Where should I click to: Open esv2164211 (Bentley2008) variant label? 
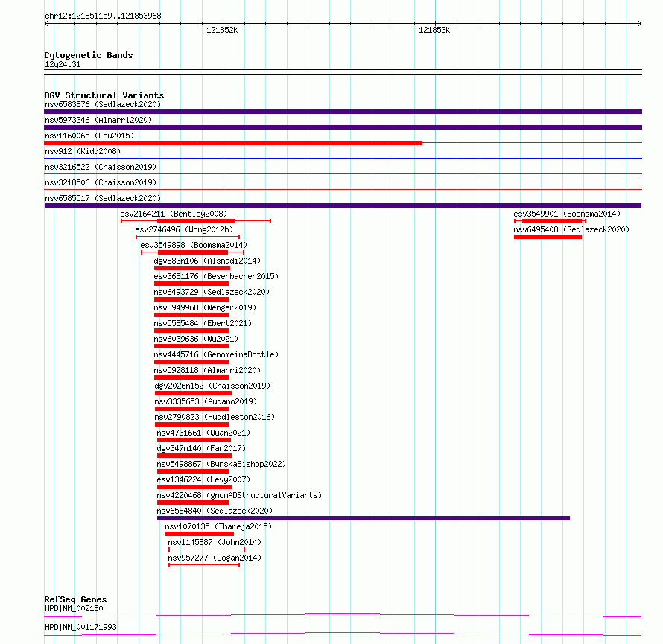(x=174, y=214)
